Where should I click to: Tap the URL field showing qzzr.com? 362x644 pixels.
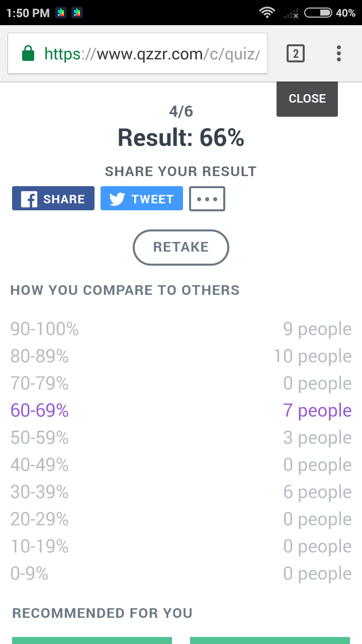[138, 53]
